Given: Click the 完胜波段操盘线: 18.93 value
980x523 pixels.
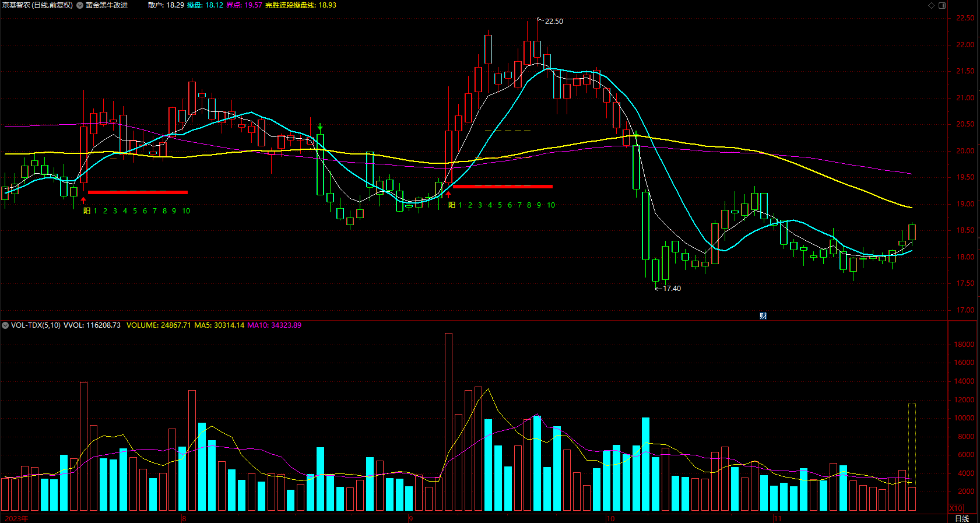Looking at the screenshot, I should [301, 5].
